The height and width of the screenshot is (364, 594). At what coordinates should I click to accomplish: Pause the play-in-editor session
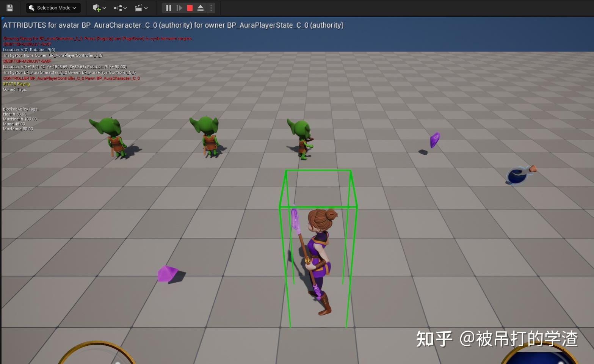click(x=168, y=8)
